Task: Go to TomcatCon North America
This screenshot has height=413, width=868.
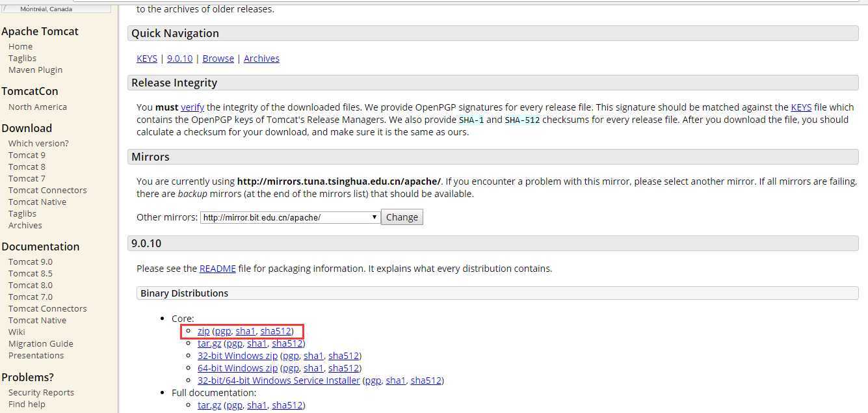Action: click(x=37, y=107)
